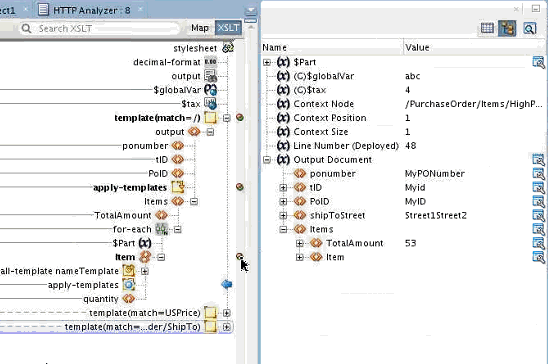Click the quantity element icon

[129, 299]
